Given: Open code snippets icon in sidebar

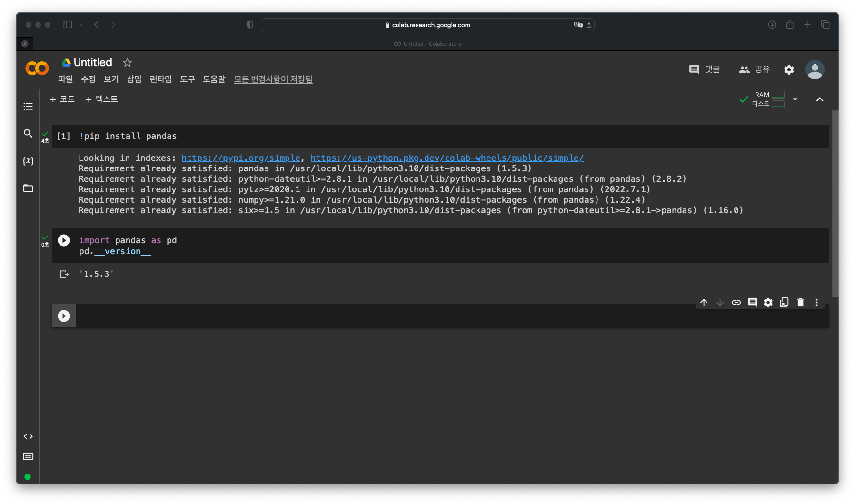Looking at the screenshot, I should (x=28, y=436).
